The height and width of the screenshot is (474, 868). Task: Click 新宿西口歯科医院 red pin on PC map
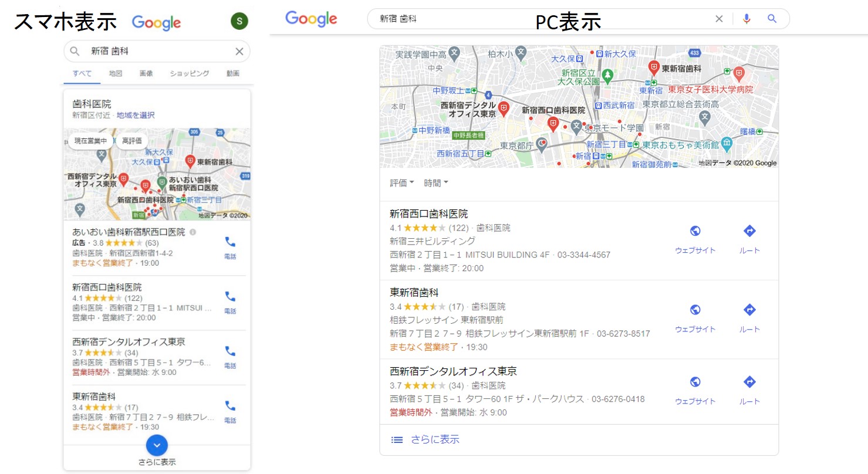click(x=552, y=123)
